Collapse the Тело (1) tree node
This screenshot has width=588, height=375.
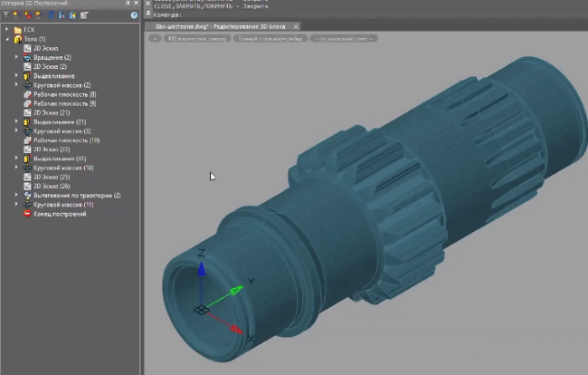tap(7, 39)
